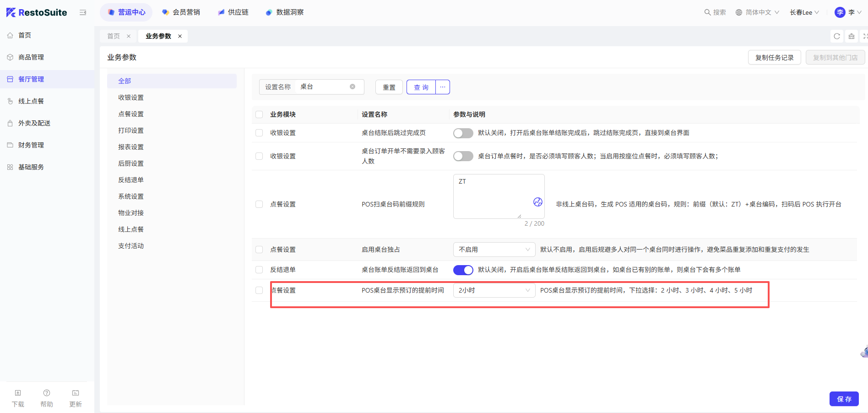Click the 重置 reset button
This screenshot has height=413, width=868.
[x=389, y=87]
